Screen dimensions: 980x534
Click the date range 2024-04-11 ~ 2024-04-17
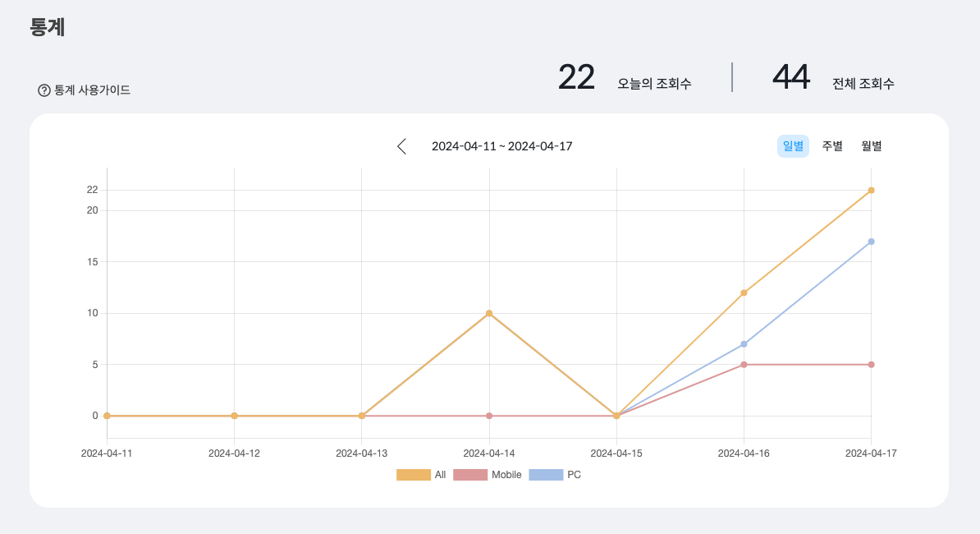tap(501, 146)
